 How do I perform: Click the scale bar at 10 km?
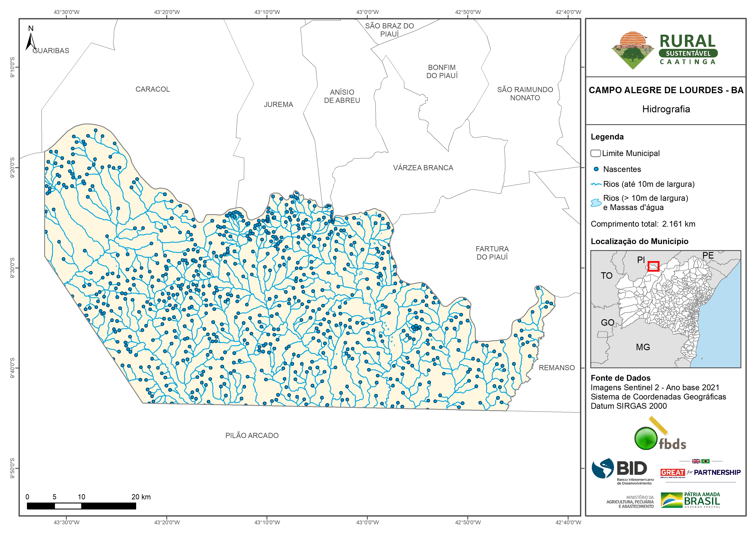[x=81, y=506]
